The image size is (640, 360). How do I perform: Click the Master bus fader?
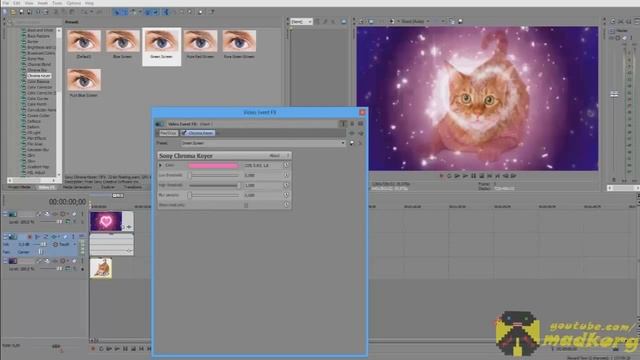click(614, 94)
